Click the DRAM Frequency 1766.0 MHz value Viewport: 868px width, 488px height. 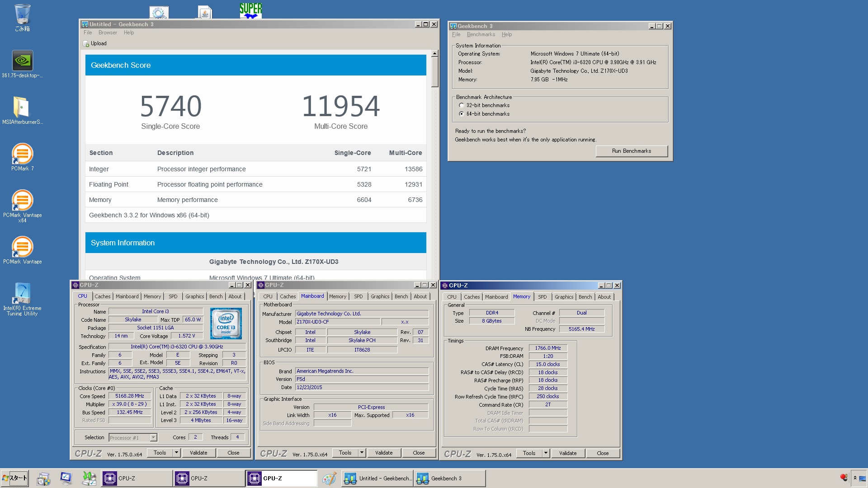click(x=548, y=348)
